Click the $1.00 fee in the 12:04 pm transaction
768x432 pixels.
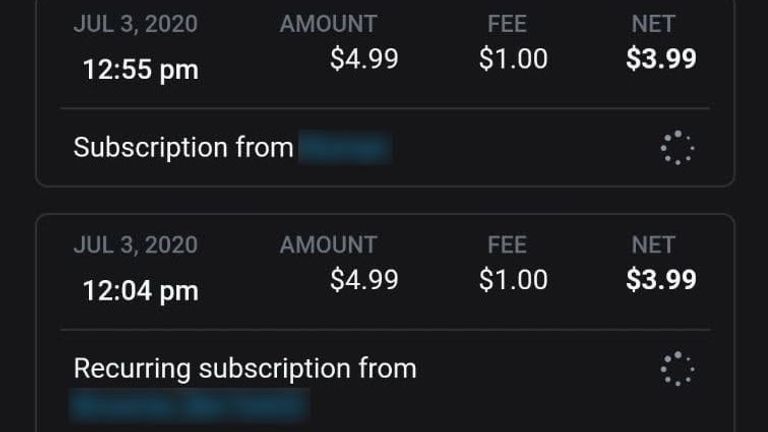pyautogui.click(x=513, y=280)
